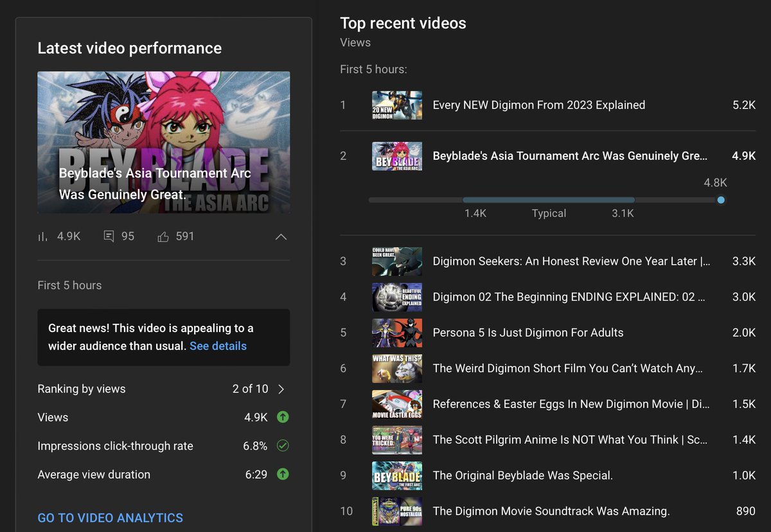
Task: Click Digimon Movie Soundtrack thumbnail
Action: click(397, 511)
